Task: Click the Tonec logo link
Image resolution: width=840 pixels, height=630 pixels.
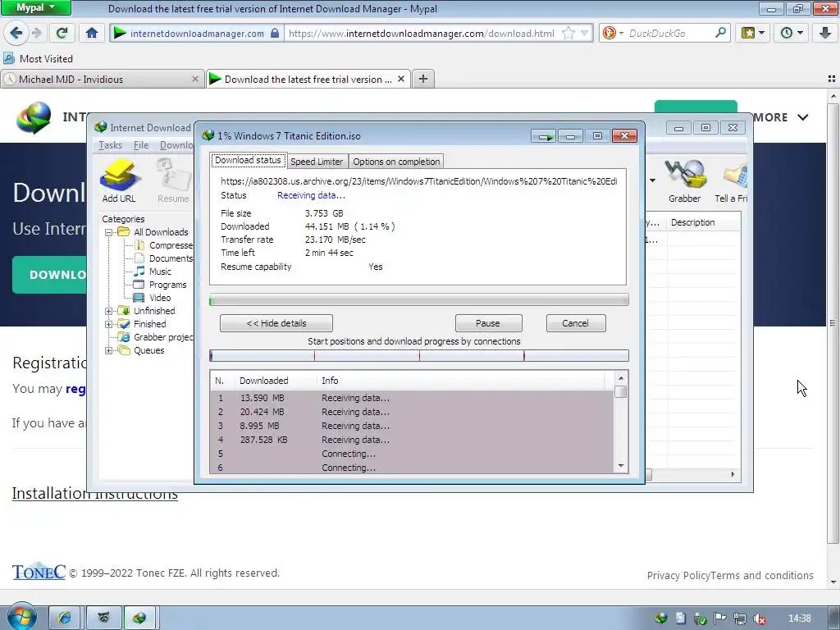Action: [39, 572]
